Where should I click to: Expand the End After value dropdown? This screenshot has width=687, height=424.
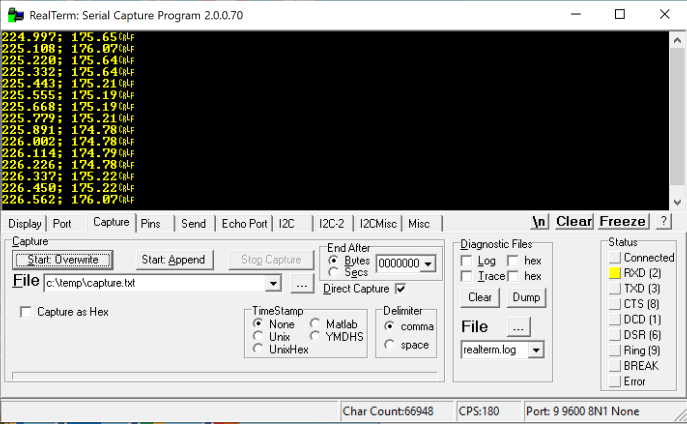tap(429, 263)
